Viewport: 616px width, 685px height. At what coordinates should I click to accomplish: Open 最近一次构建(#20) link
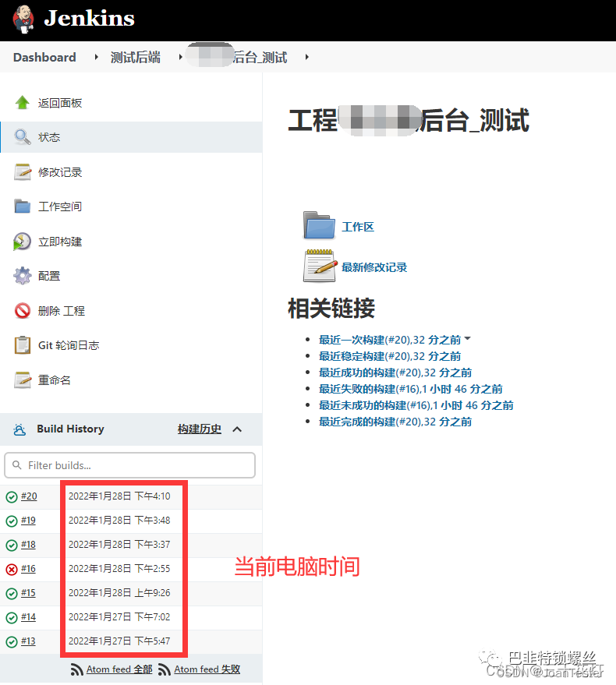pyautogui.click(x=390, y=340)
